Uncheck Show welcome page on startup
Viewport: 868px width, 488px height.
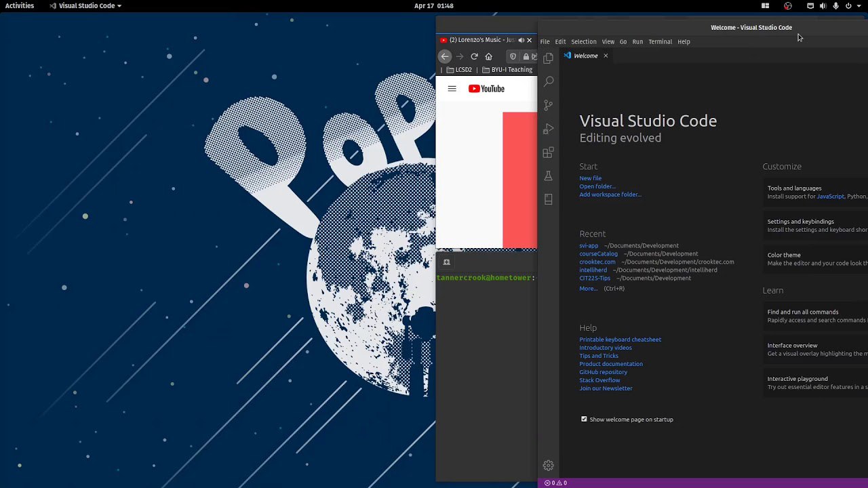[584, 419]
